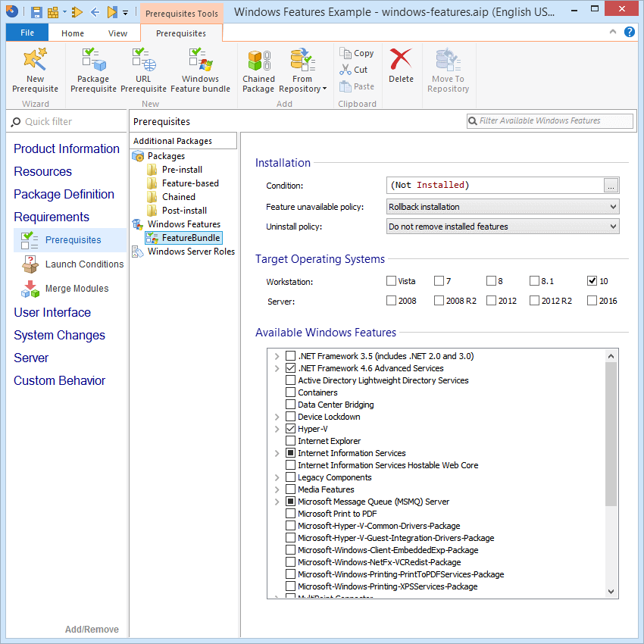Select the New Prerequisite wizard icon
Screen dimensions: 644x644
tap(35, 68)
